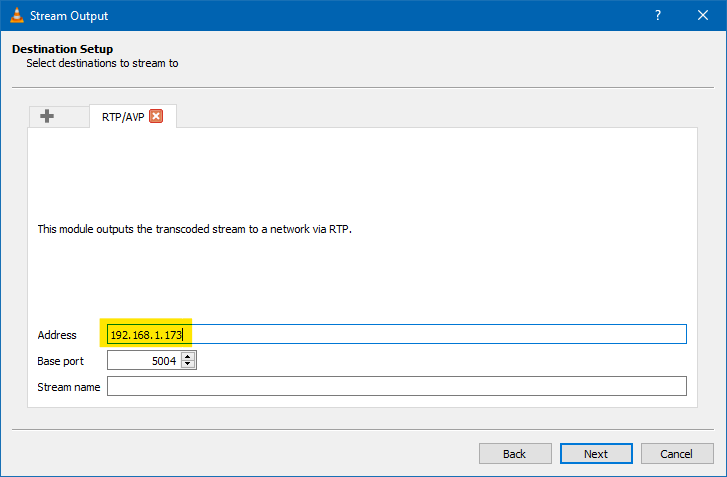
Task: Switch to the RTP/AVP tab
Action: [x=122, y=117]
